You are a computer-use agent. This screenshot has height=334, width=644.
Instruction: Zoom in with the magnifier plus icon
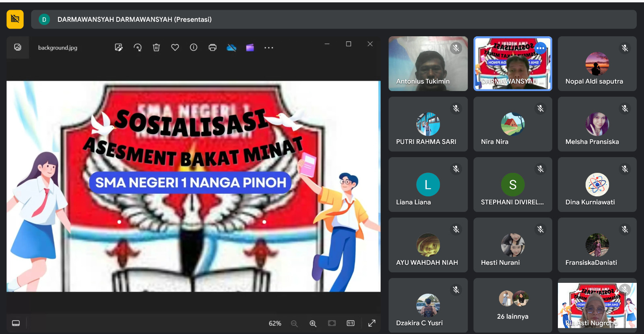(x=313, y=324)
